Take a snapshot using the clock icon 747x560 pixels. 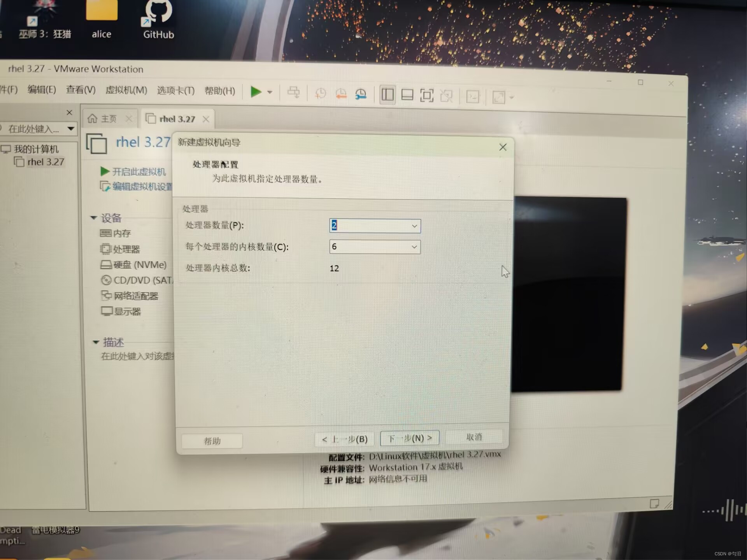click(x=320, y=93)
